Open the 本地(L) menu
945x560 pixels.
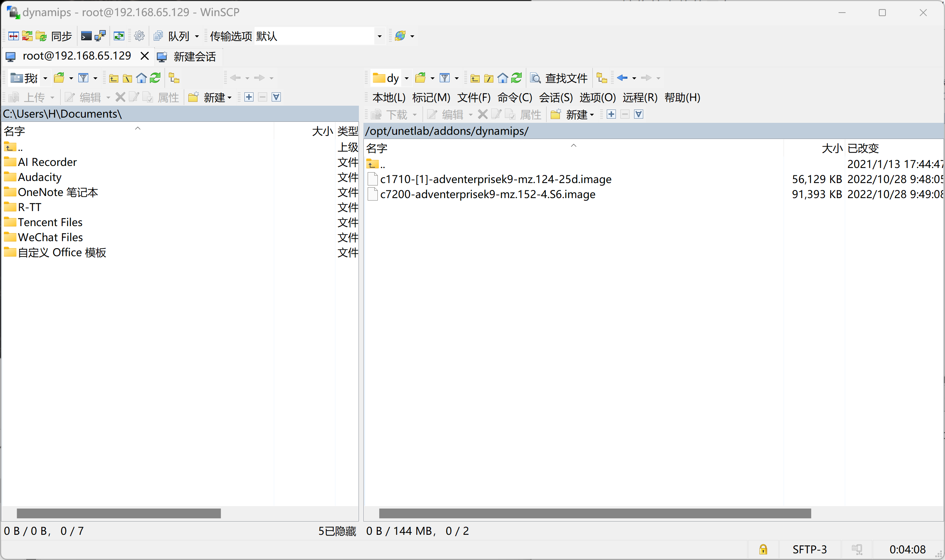pyautogui.click(x=389, y=97)
